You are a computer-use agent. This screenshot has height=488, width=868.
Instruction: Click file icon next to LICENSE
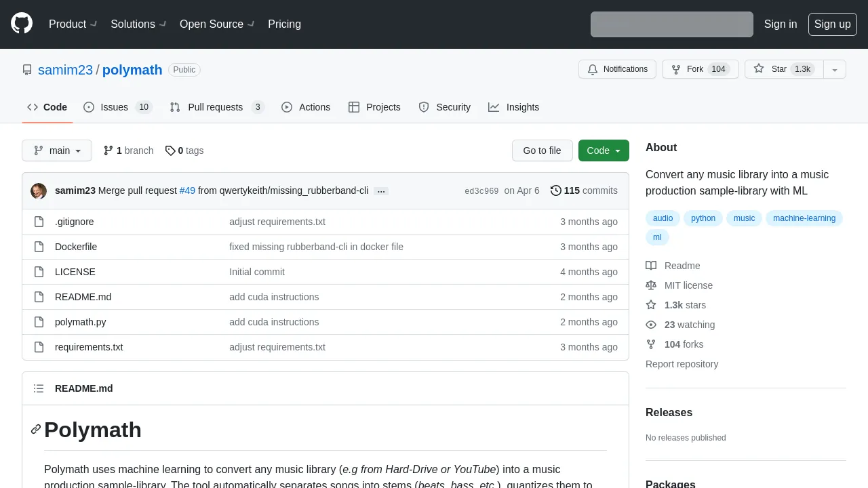[x=39, y=272]
